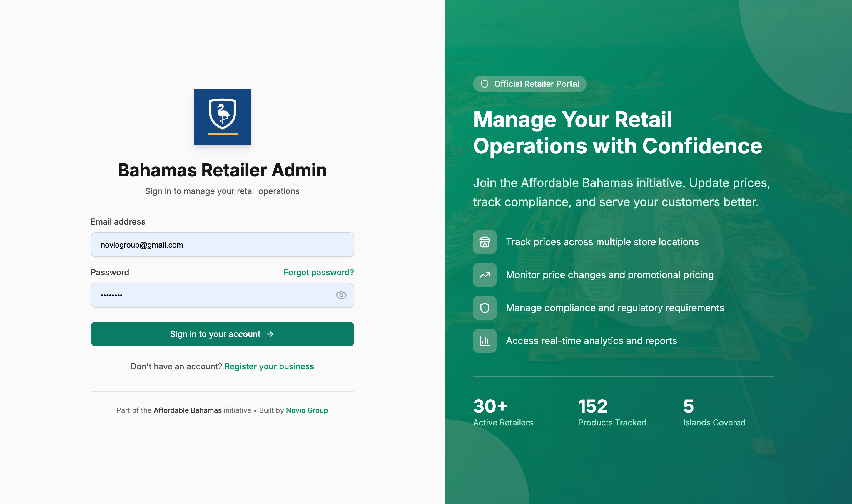The height and width of the screenshot is (504, 852).
Task: Click the flamingo shield logo
Action: [223, 117]
